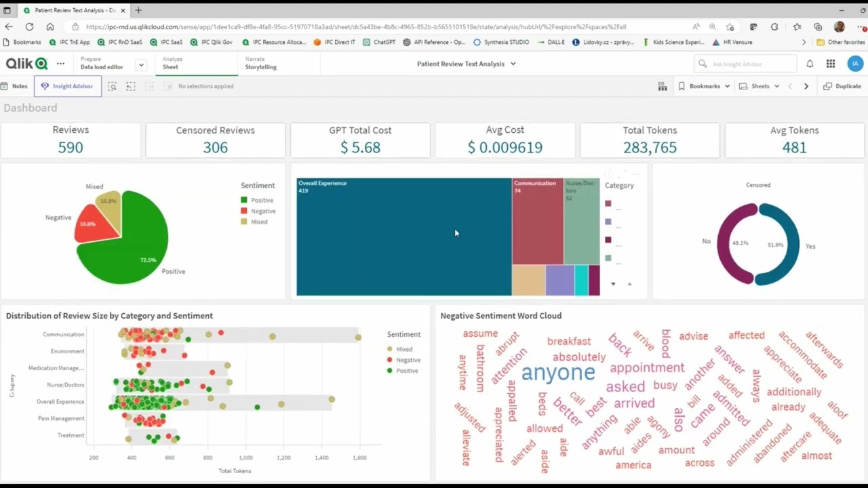This screenshot has width=868, height=488.
Task: Click the Ask Insight Advisor search field
Action: pos(746,64)
